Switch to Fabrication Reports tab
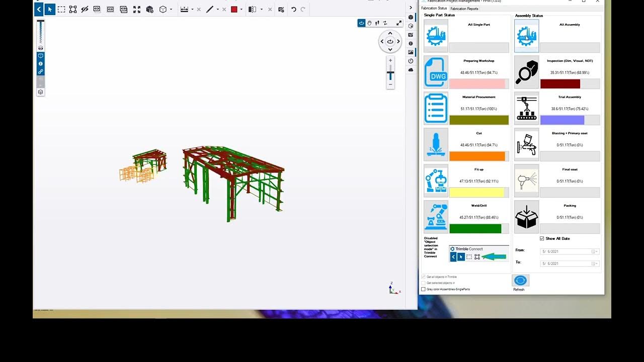Viewport: 644px width, 362px height. (464, 9)
